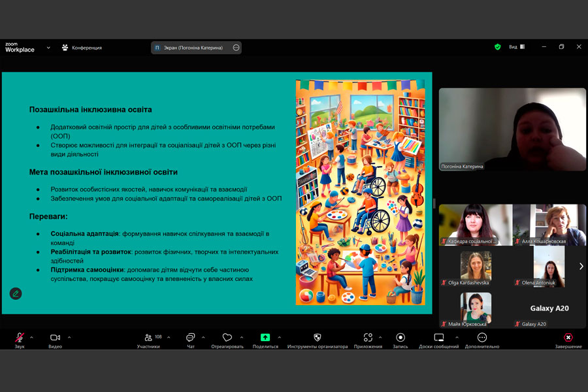Unmute the microphone with the Звук button

pyautogui.click(x=20, y=338)
